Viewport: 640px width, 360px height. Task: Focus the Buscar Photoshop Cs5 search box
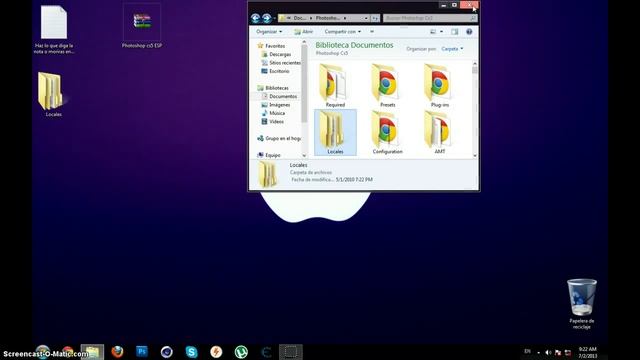tap(430, 18)
